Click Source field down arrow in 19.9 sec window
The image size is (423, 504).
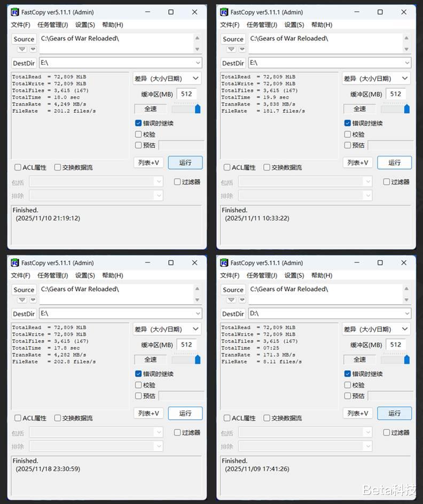click(406, 49)
